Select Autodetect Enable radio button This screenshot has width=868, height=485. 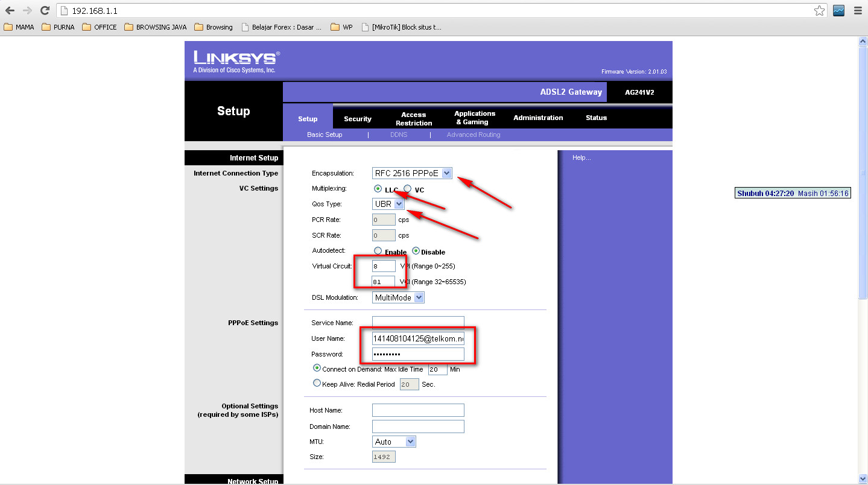pos(378,251)
